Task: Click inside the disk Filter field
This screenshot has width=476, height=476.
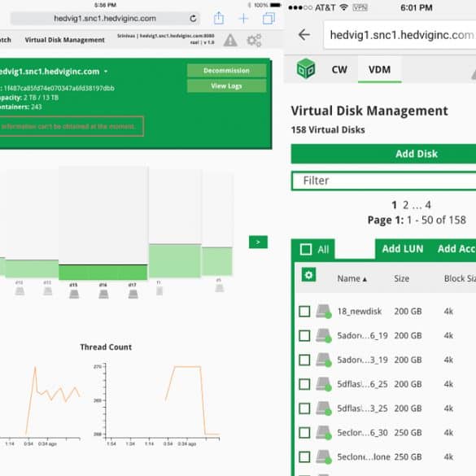Action: coord(383,181)
